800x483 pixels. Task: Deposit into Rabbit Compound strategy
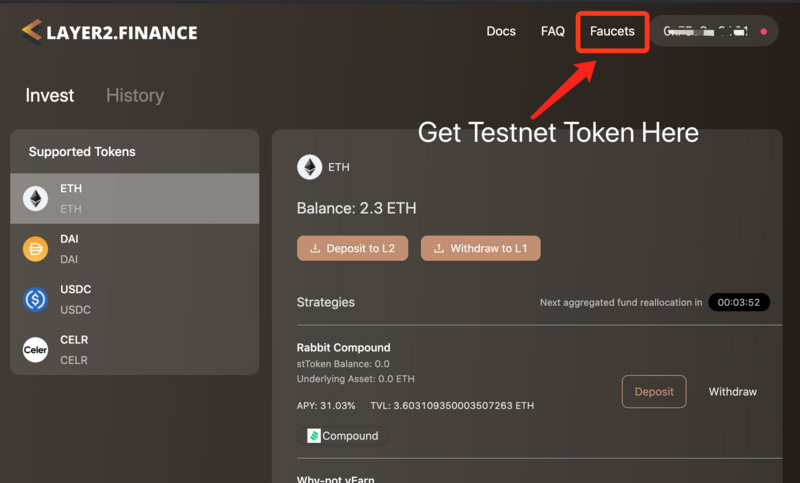point(654,392)
